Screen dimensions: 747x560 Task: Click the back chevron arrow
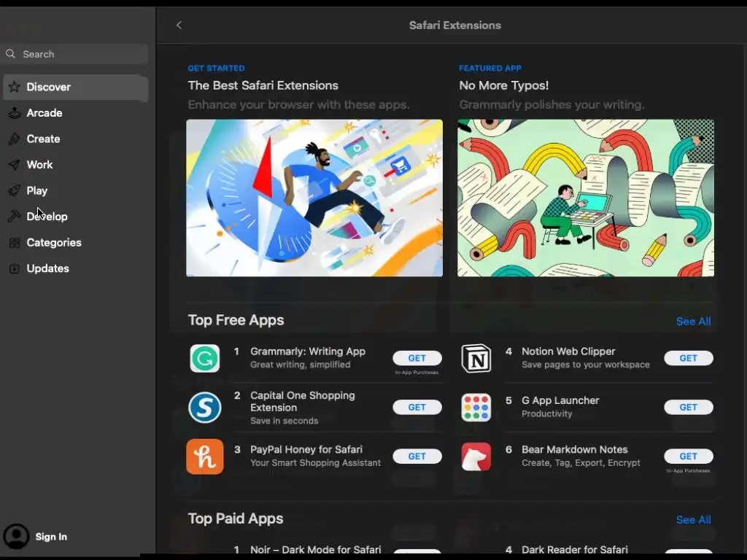[x=179, y=26]
